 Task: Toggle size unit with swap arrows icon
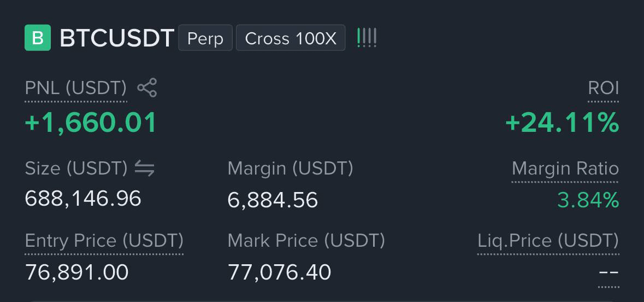pos(145,169)
